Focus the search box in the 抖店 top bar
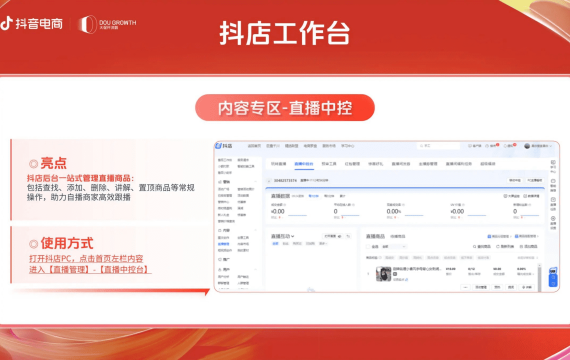Image resolution: width=570 pixels, height=360 pixels. coord(438,146)
